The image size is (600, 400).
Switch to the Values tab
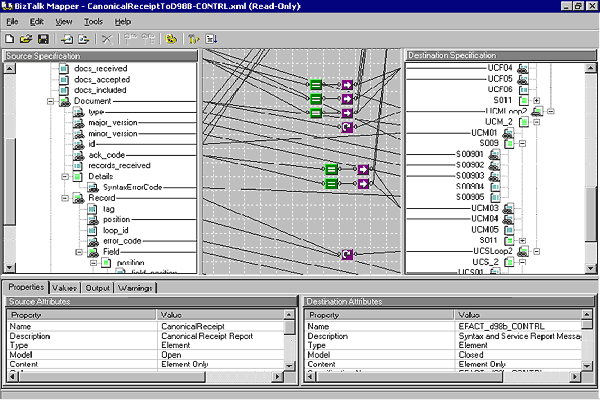coord(64,288)
